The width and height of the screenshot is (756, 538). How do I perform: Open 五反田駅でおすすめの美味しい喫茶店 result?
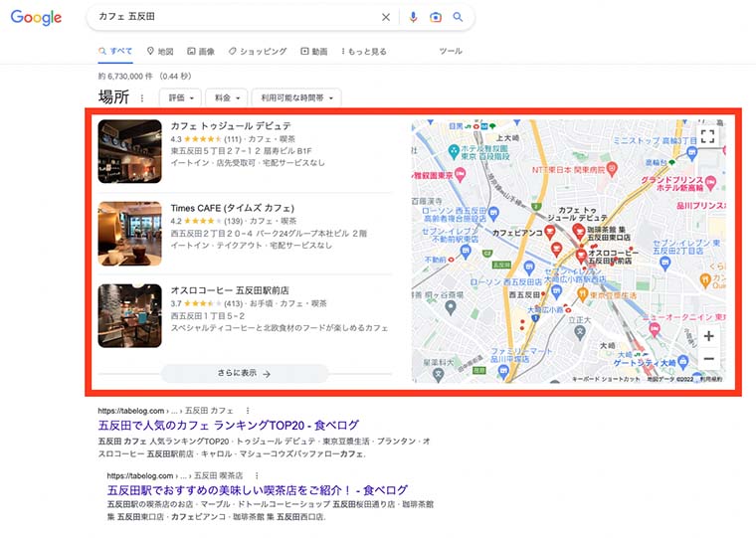[x=258, y=490]
